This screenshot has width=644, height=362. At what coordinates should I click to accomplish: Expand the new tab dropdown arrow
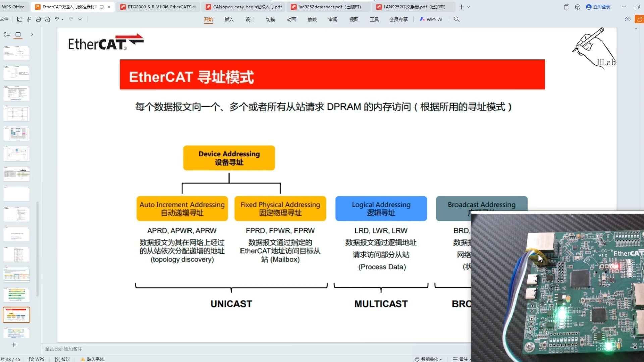(x=469, y=7)
